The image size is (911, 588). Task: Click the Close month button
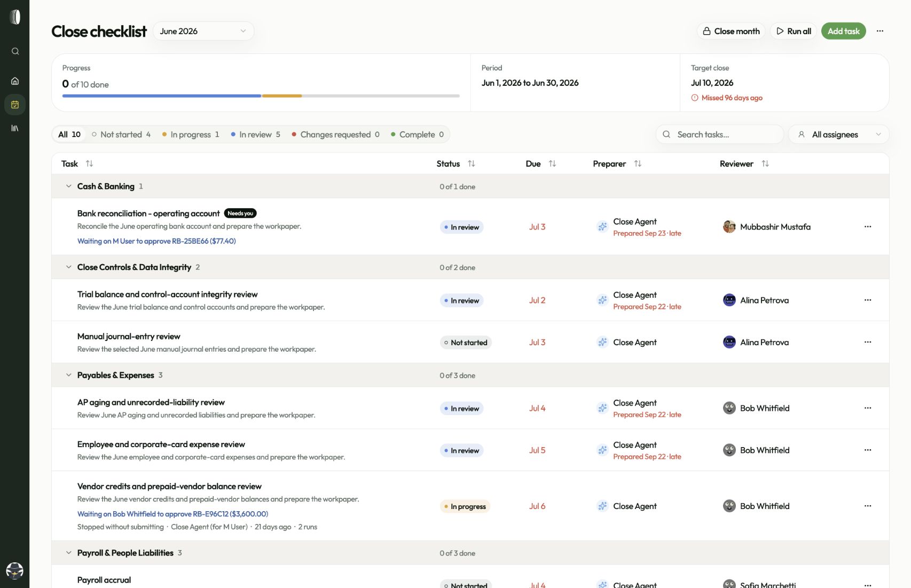(731, 31)
